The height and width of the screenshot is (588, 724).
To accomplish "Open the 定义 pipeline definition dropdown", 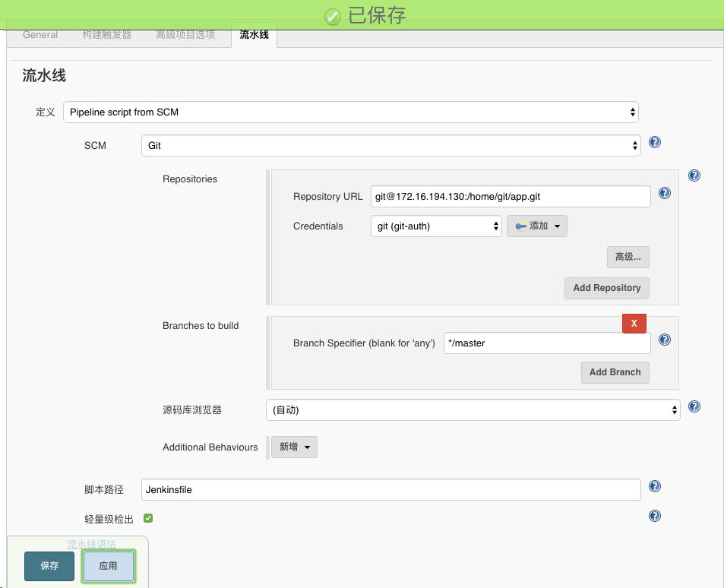I will (349, 112).
